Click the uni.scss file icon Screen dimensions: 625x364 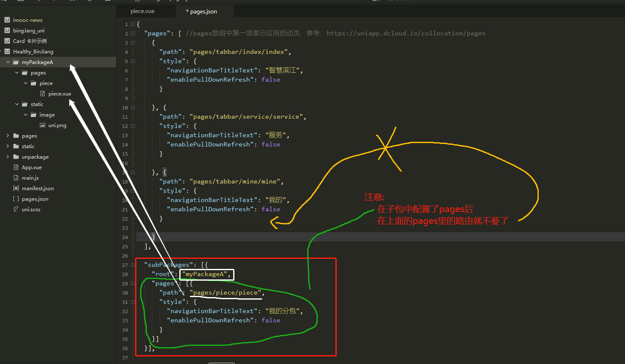click(x=16, y=209)
